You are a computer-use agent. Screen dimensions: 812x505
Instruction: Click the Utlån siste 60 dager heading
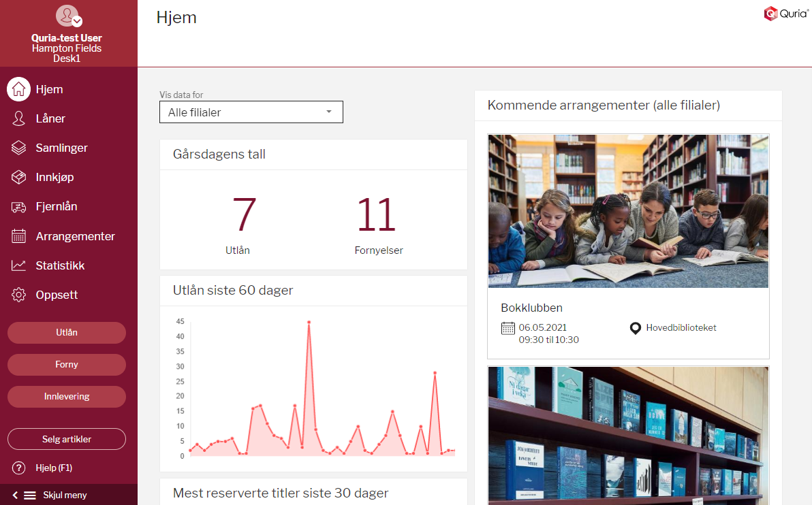pyautogui.click(x=233, y=290)
